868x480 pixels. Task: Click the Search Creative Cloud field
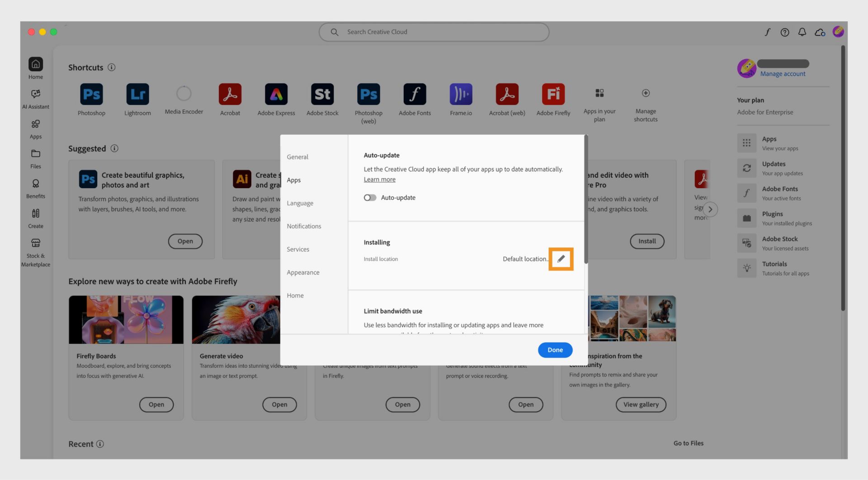coord(434,32)
